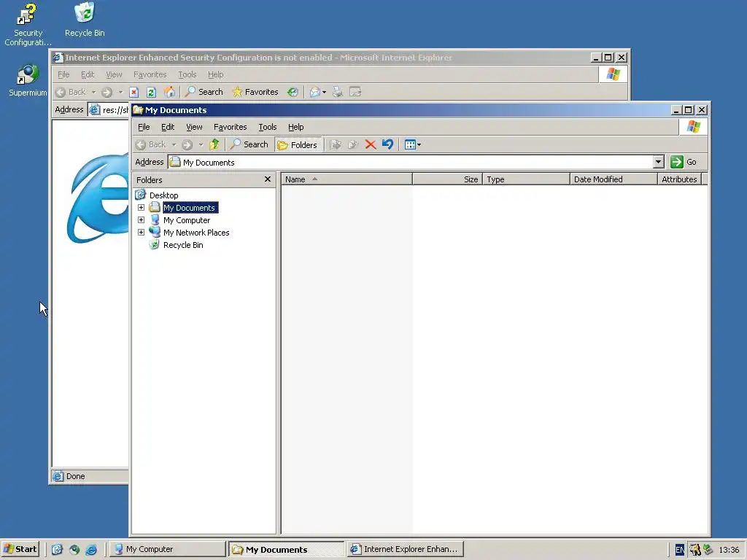The width and height of the screenshot is (747, 560).
Task: Expand the My Computer tree node
Action: [141, 220]
